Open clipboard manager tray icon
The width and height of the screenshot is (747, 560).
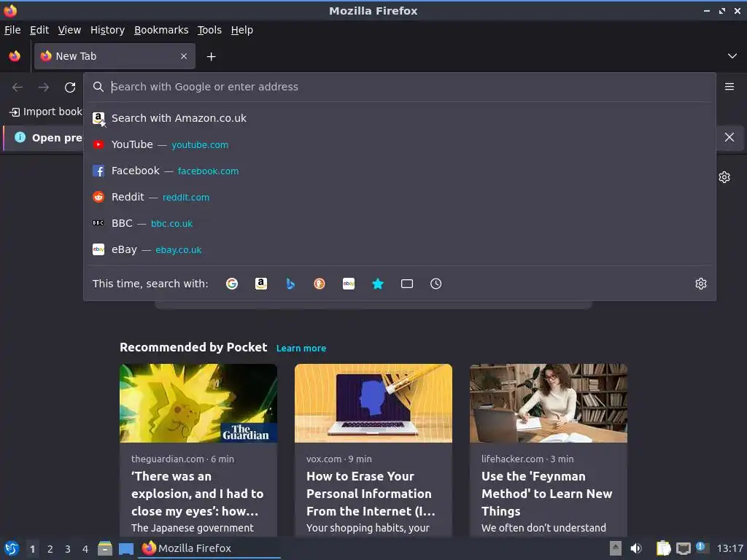coord(663,548)
